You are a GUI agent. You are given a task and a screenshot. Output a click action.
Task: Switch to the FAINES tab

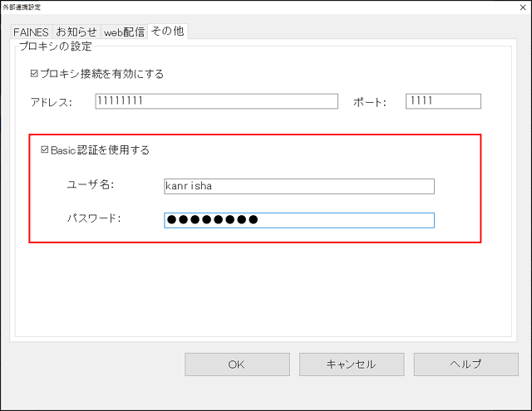[x=32, y=32]
